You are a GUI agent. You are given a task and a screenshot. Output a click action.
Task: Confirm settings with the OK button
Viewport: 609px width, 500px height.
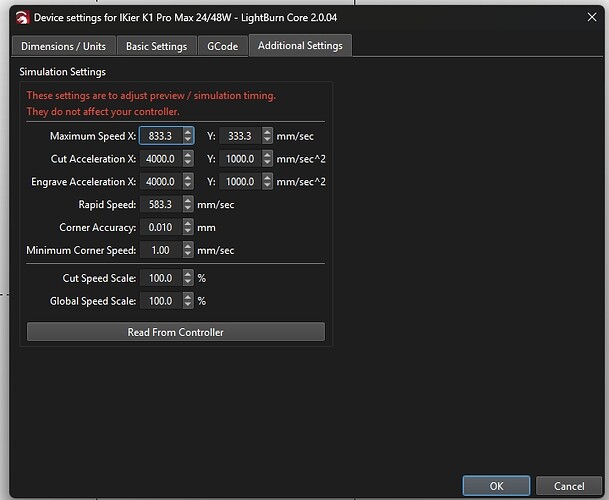coord(496,486)
